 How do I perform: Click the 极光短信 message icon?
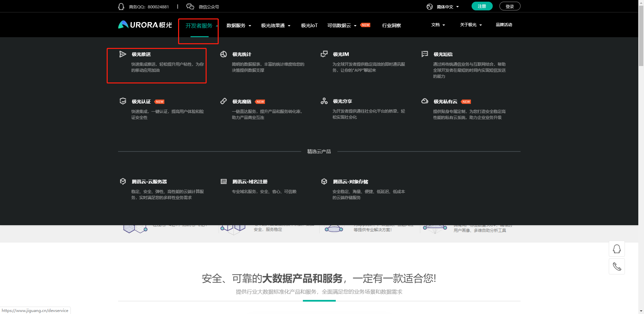425,54
